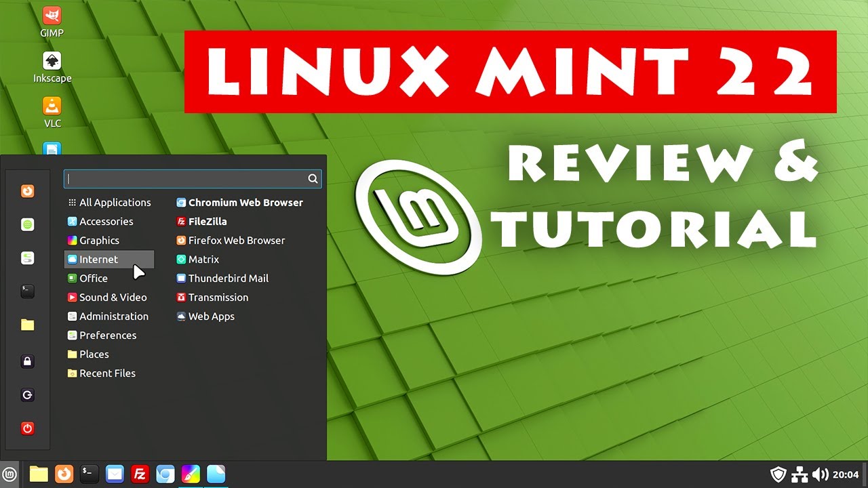The width and height of the screenshot is (868, 488).
Task: Open the Recent Files category
Action: [x=109, y=373]
